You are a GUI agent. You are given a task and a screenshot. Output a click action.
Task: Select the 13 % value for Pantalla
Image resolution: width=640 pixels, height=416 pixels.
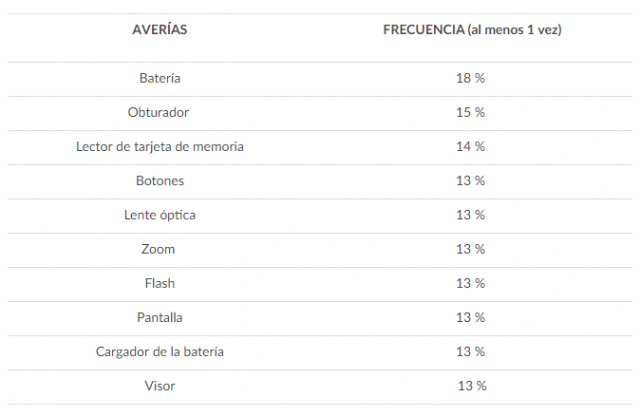pos(471,317)
